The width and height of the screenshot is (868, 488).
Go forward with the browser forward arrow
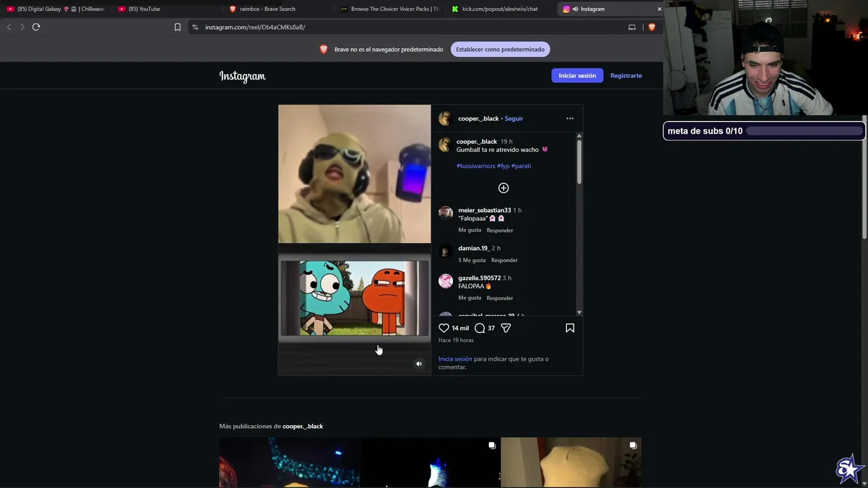pyautogui.click(x=22, y=27)
